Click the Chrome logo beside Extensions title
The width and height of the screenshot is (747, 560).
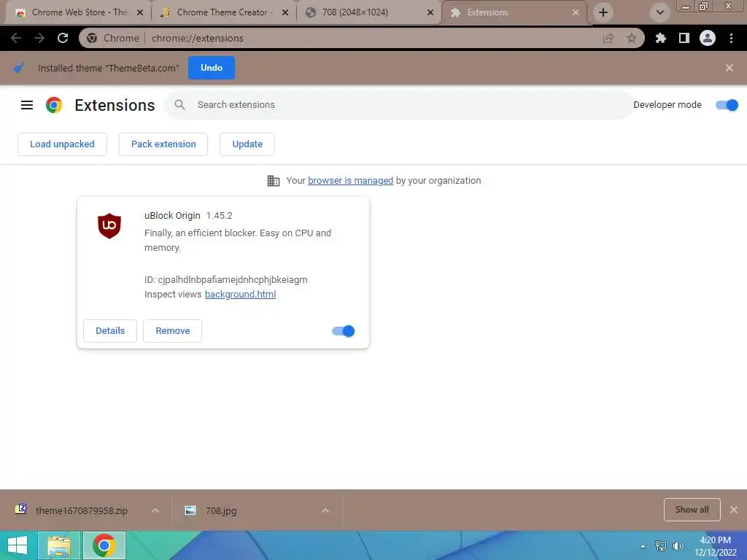[54, 105]
